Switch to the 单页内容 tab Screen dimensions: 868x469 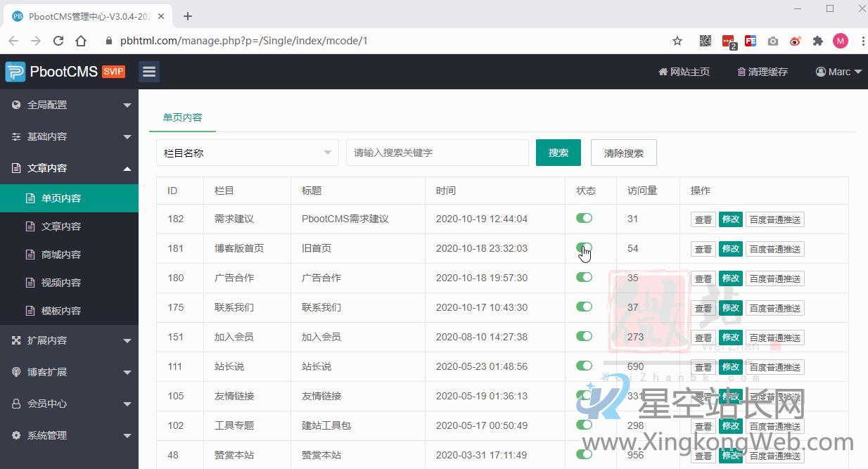point(182,118)
